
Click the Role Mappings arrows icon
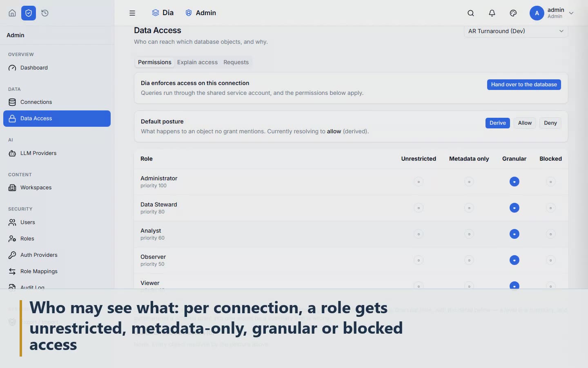12,272
